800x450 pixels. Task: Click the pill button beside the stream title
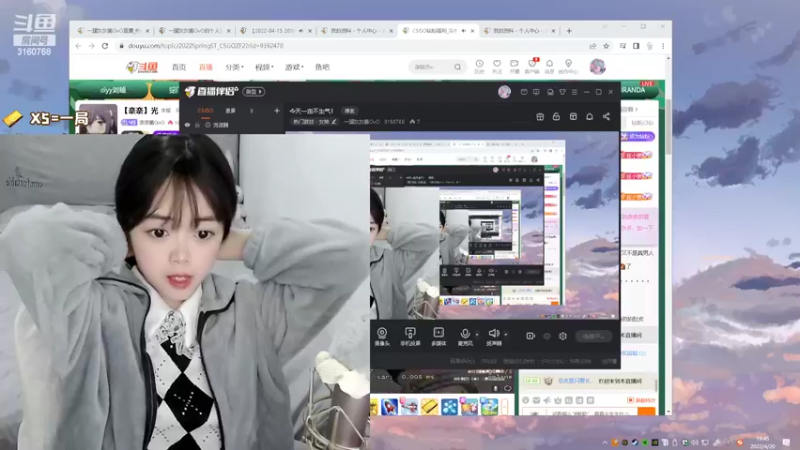(x=349, y=111)
